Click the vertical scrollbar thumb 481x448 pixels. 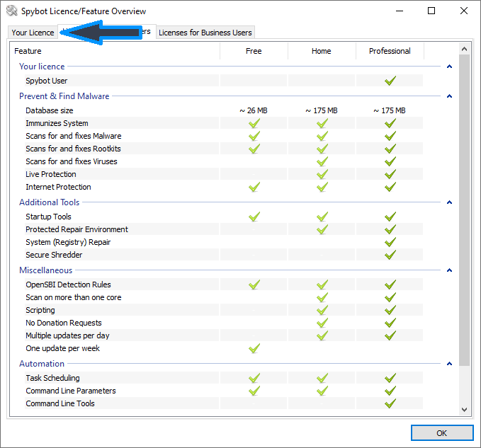[464, 210]
